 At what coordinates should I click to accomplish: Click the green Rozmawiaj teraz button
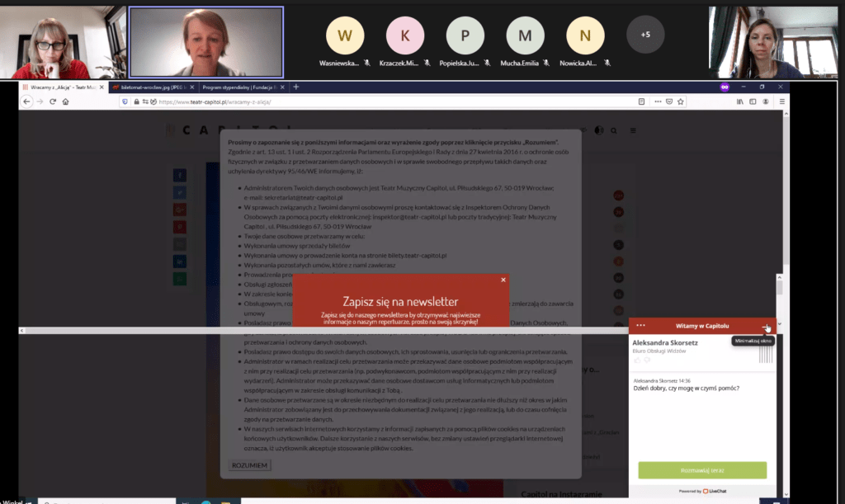point(702,470)
